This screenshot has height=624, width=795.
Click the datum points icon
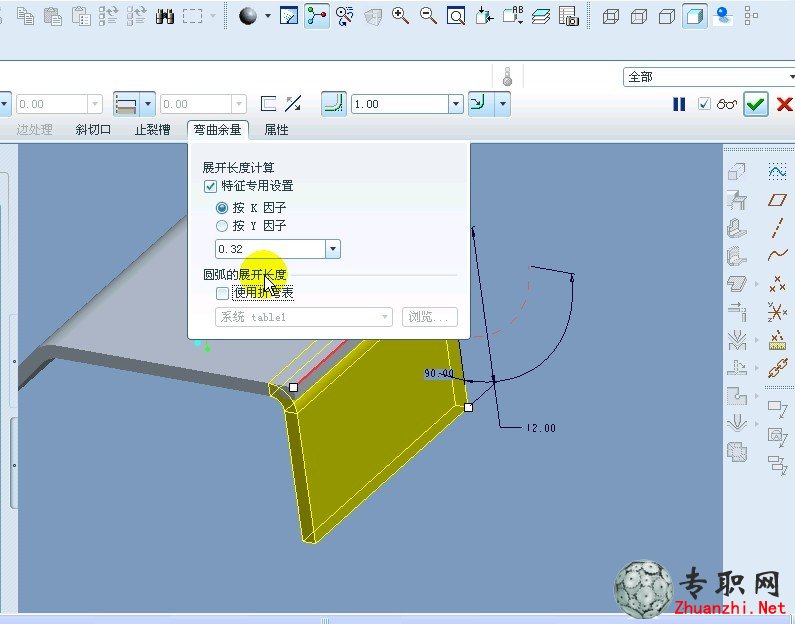(777, 284)
